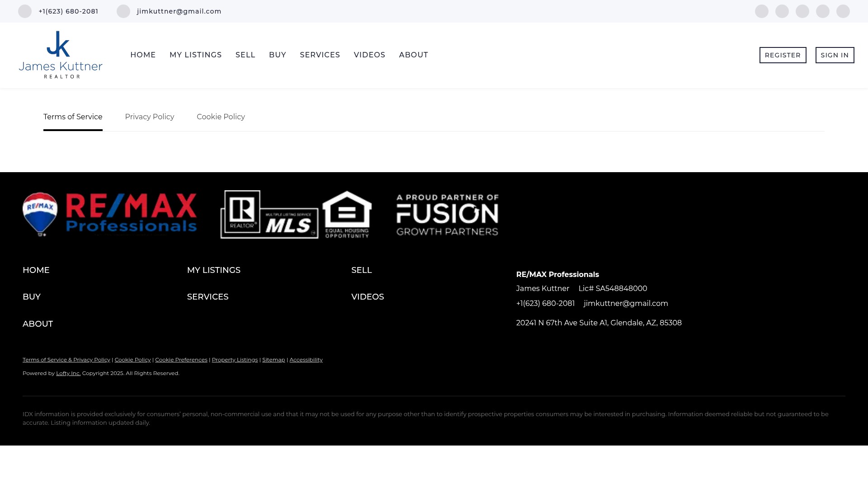Click the footer ABOUT link
Screen dimensions: 868x488
[38, 324]
